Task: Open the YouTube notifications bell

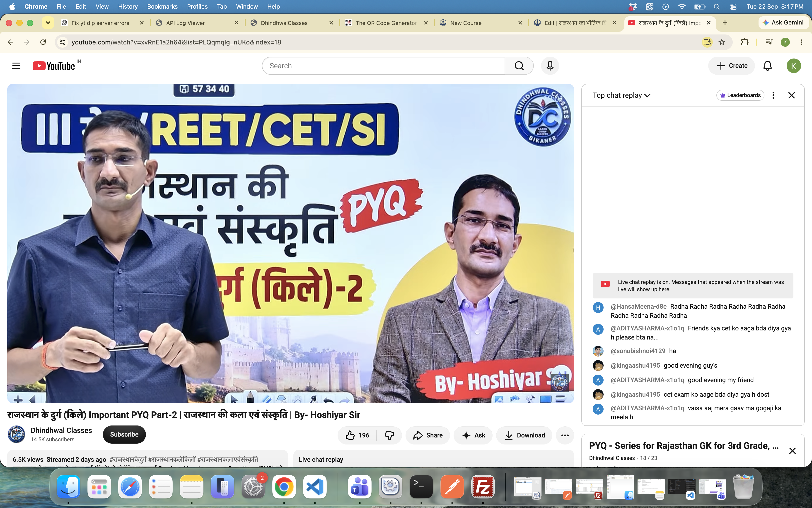Action: pos(768,66)
